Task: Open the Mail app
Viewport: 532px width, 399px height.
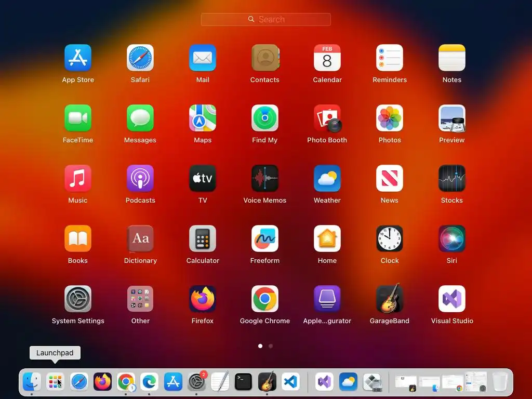Action: tap(203, 58)
